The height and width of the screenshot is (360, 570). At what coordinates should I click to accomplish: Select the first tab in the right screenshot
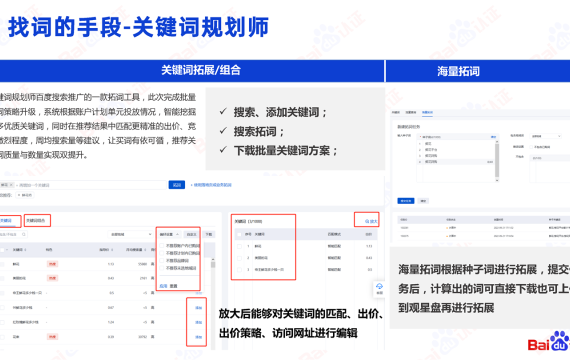[396, 112]
